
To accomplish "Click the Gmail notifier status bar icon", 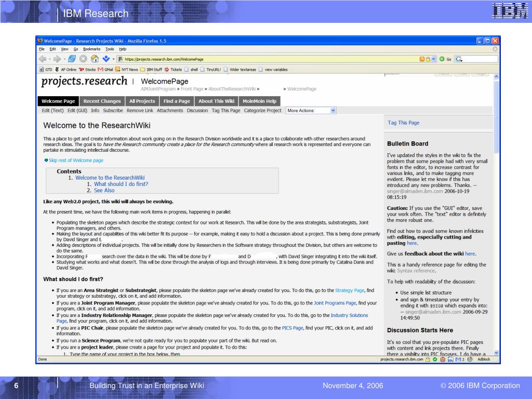I will [x=460, y=360].
